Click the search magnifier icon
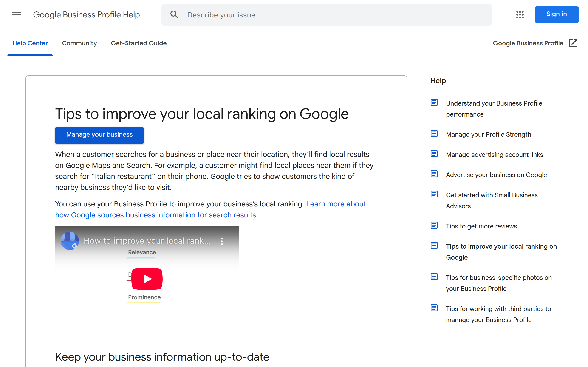The image size is (588, 367). 174,14
